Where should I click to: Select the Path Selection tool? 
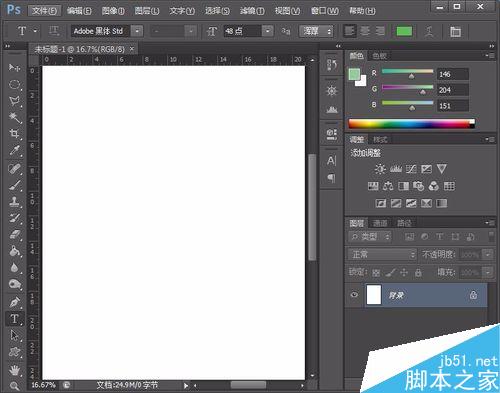click(14, 335)
